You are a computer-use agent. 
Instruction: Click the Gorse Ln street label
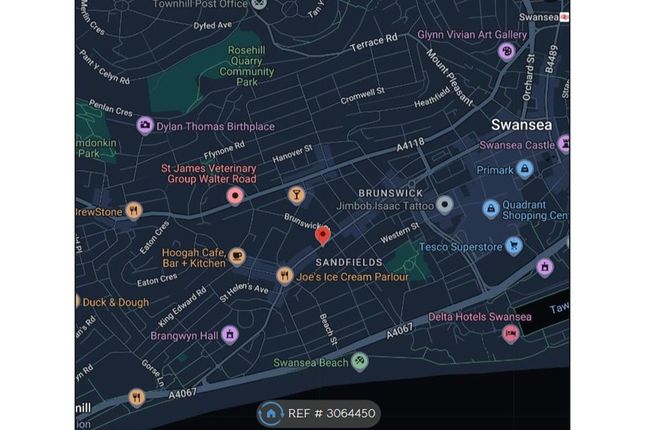pos(153,373)
